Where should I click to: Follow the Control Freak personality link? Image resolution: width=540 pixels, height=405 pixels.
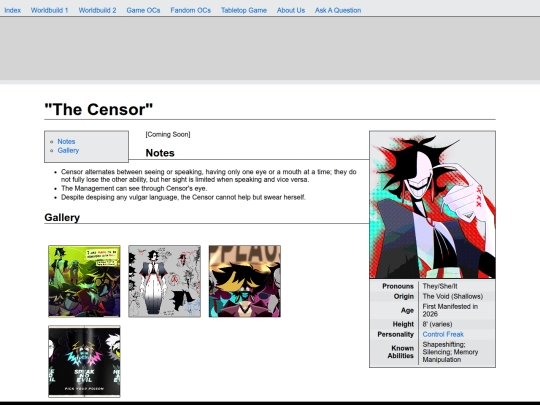coord(443,334)
